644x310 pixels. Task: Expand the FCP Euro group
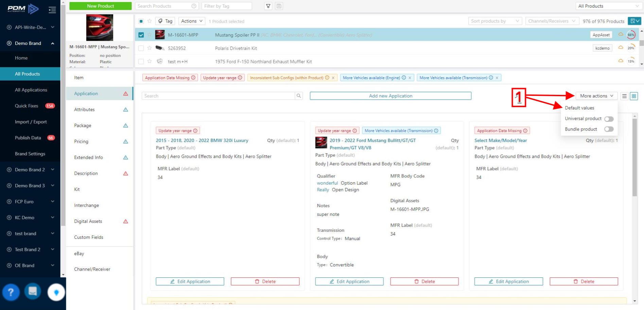53,202
